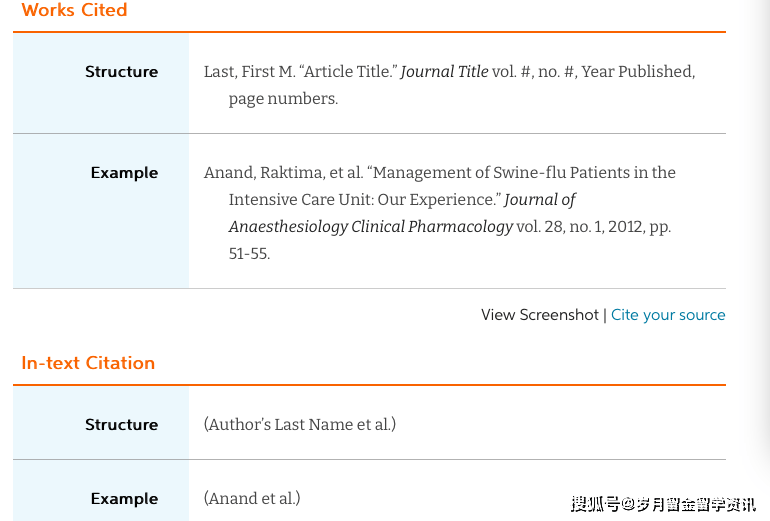Click the "(Anand et al.)" example text
Screen dimensions: 770x521
252,499
